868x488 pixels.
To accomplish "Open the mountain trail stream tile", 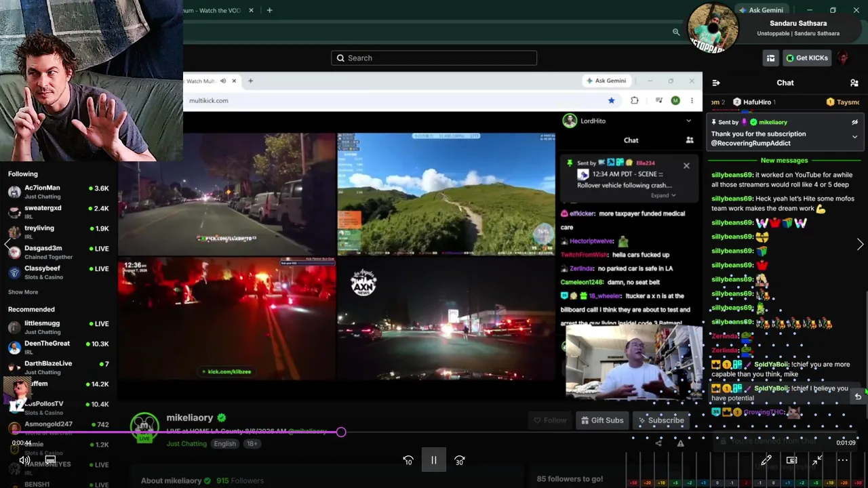I will click(446, 194).
